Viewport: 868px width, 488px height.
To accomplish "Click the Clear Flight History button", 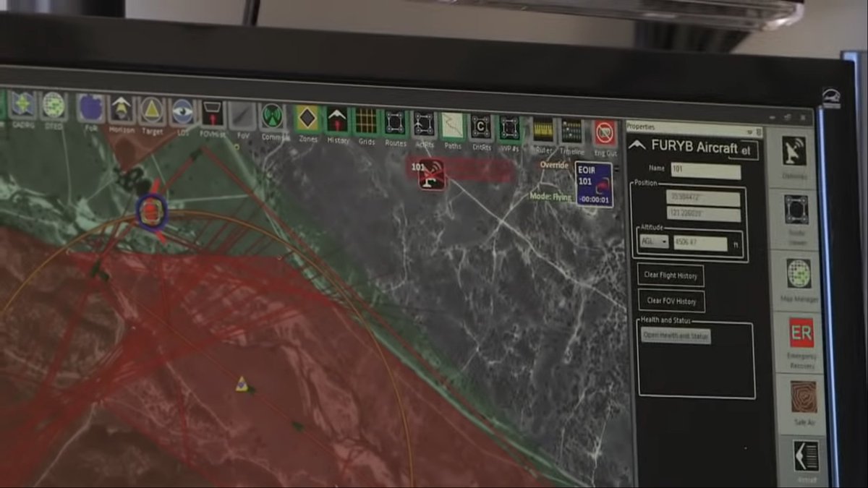I will click(x=671, y=275).
